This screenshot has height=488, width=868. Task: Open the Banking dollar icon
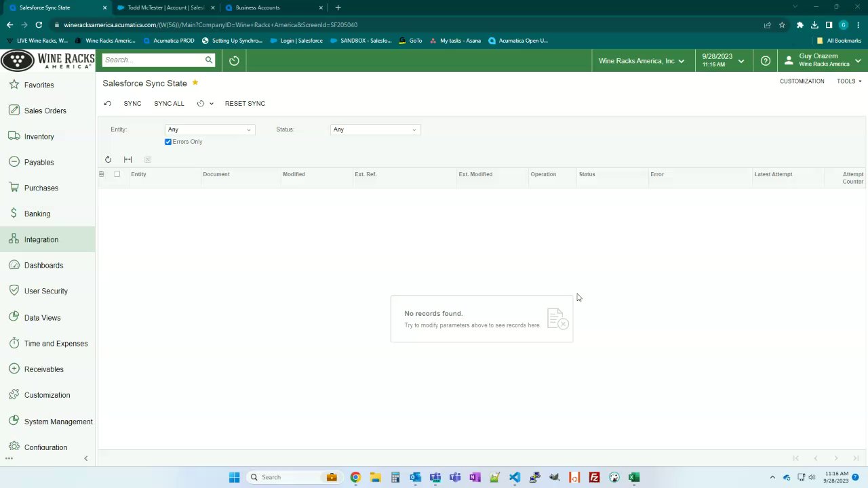pyautogui.click(x=14, y=213)
